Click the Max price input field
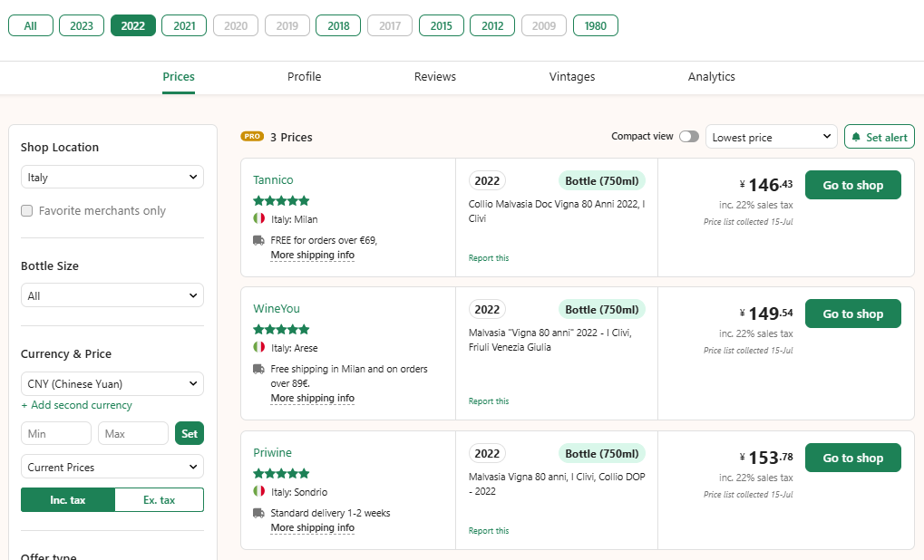 133,433
